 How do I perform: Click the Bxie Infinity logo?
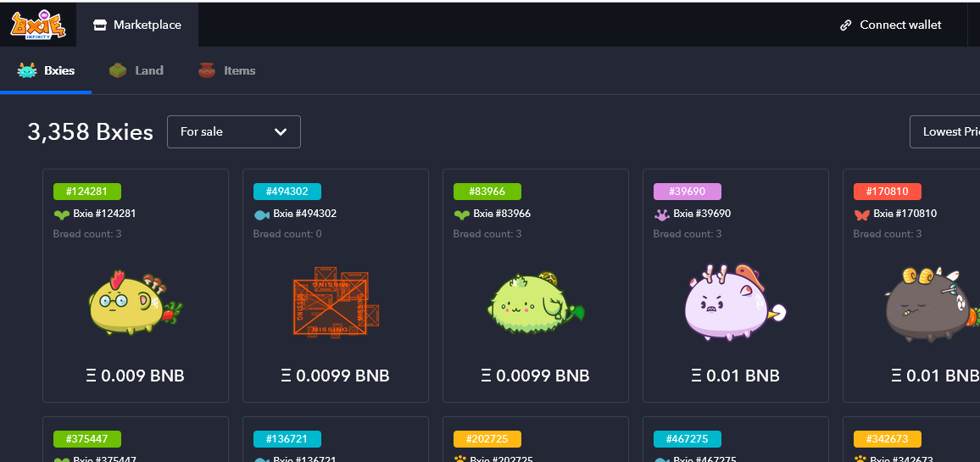38,25
